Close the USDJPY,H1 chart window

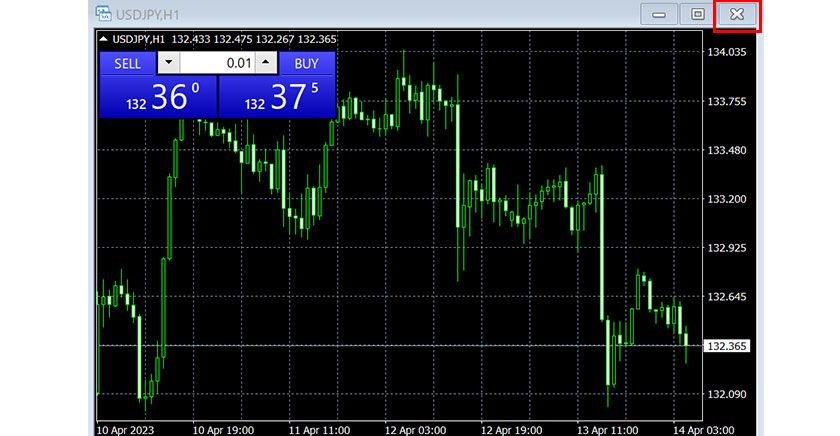tap(737, 14)
